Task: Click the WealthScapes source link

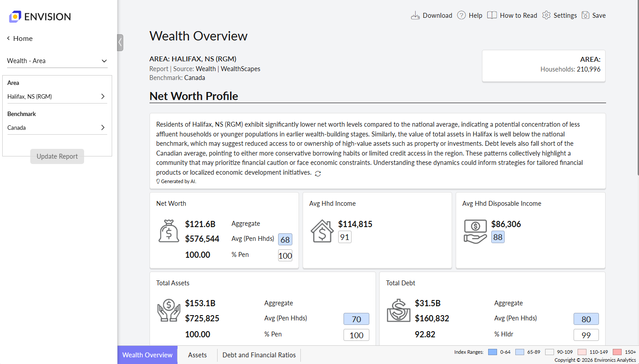Action: point(240,69)
